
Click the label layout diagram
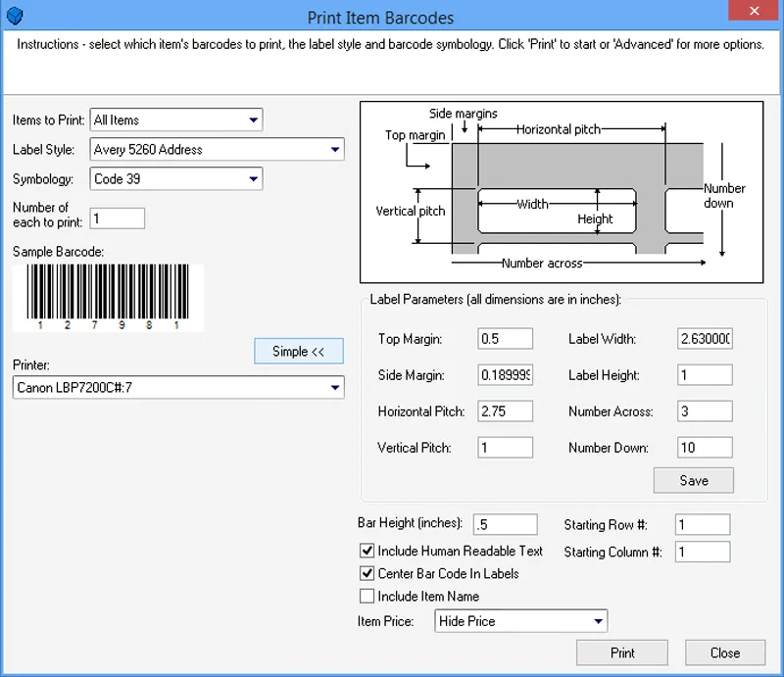(x=562, y=192)
